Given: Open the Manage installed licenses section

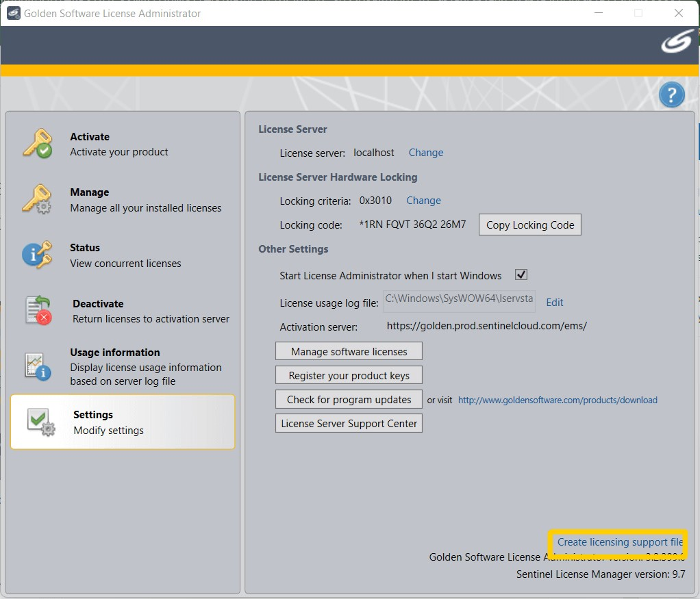Looking at the screenshot, I should pyautogui.click(x=123, y=199).
